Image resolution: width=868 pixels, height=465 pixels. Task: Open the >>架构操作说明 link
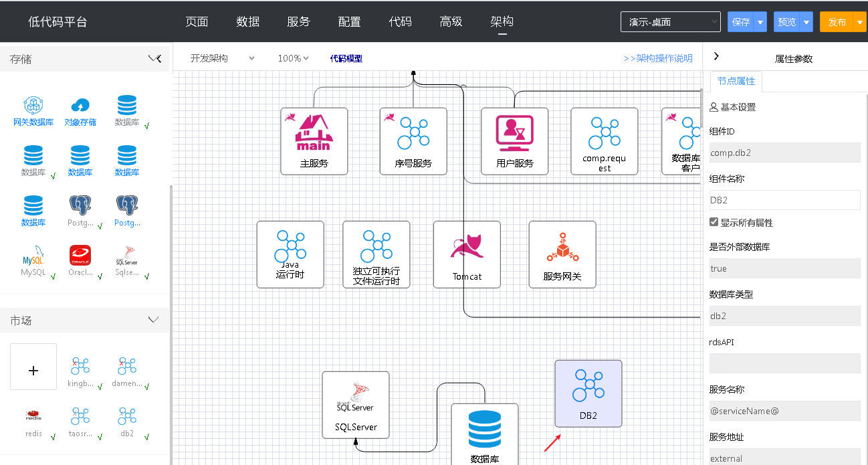pyautogui.click(x=658, y=58)
